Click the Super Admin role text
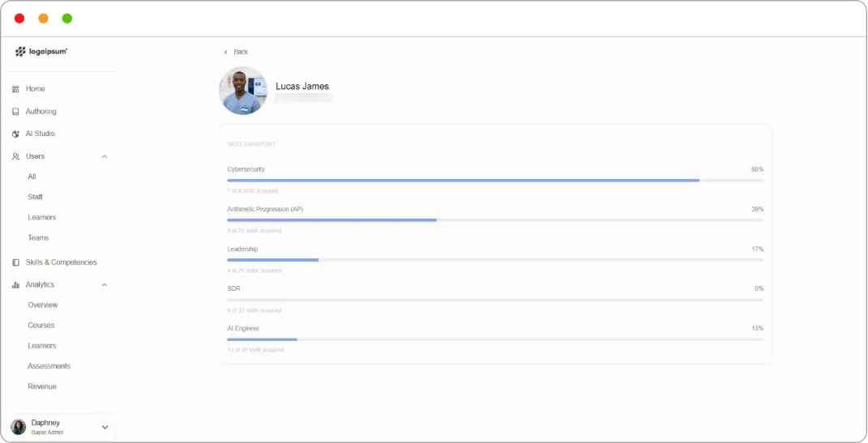Screen dimensions: 868x443 tap(48, 432)
